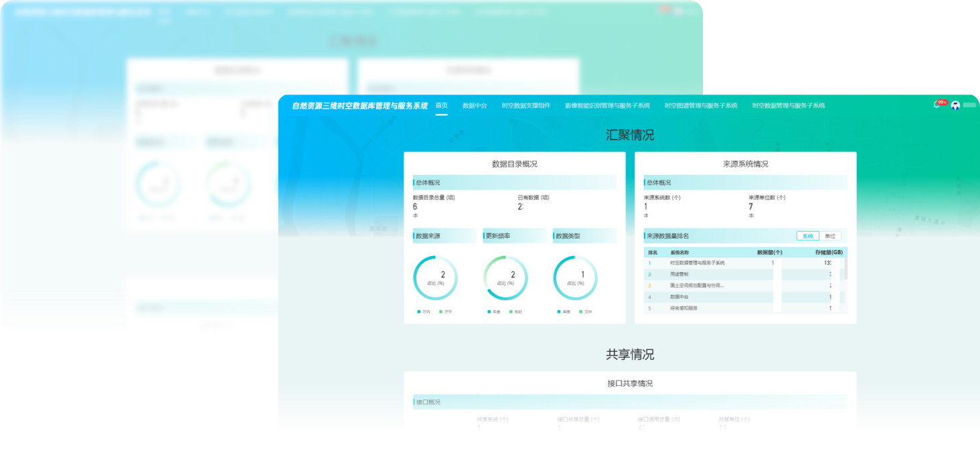Toggle the 实时 legend under the 更新频率 chart
This screenshot has width=980, height=457.
(517, 311)
